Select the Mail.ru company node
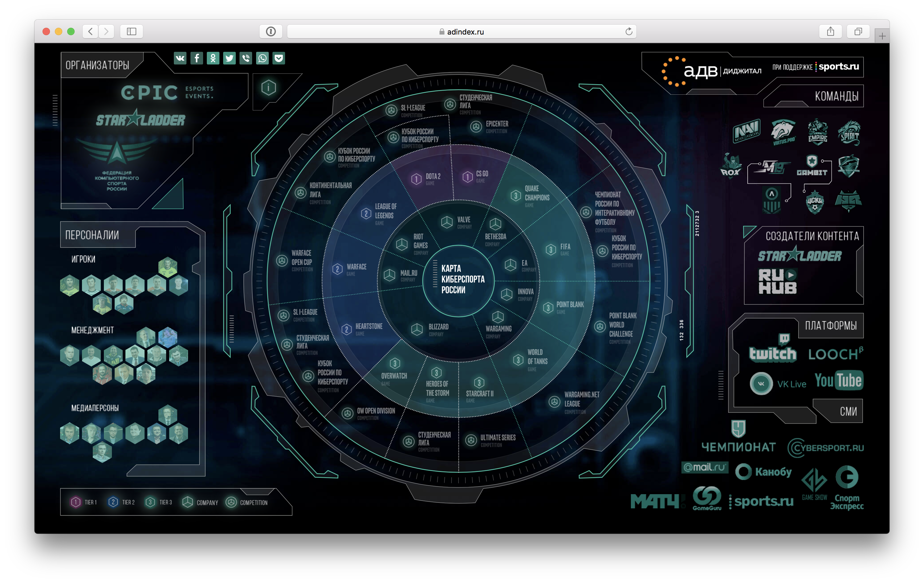This screenshot has height=583, width=924. click(x=401, y=275)
